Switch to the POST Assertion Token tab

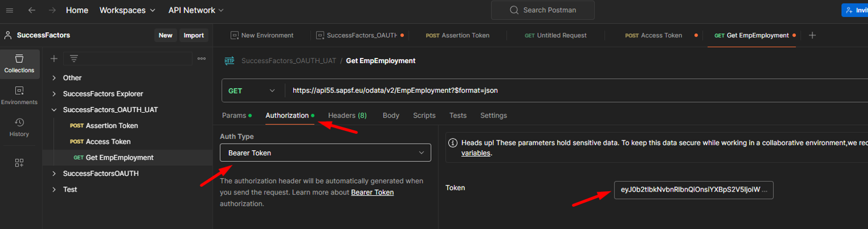(x=457, y=35)
